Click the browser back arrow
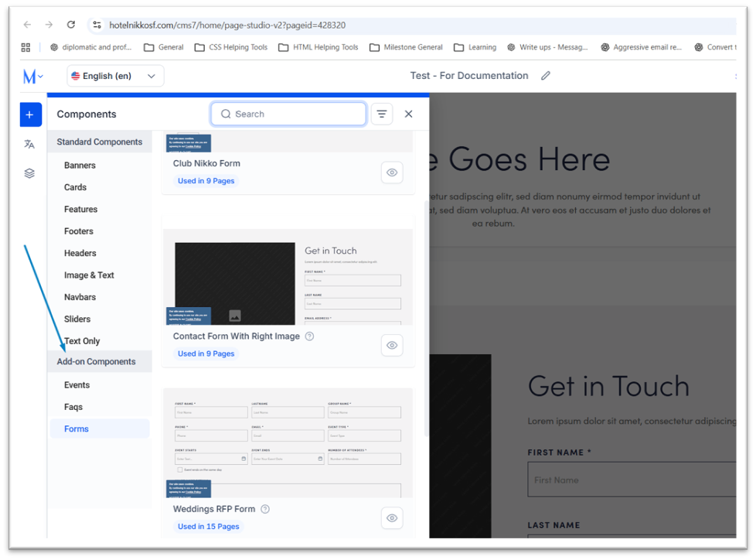Screen dimensions: 756x560 pos(28,25)
